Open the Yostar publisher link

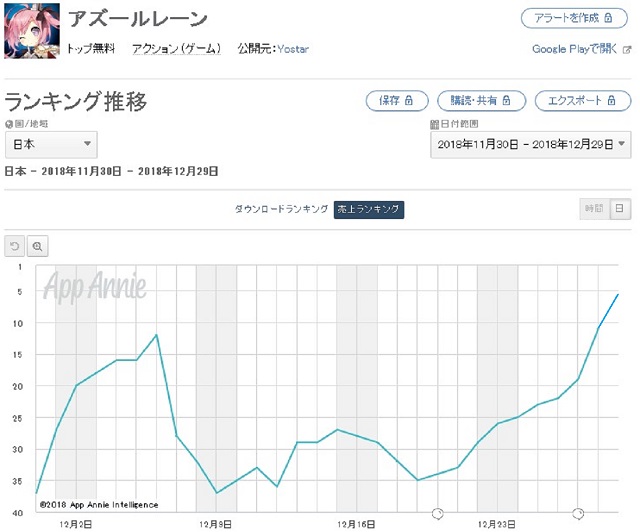(x=293, y=49)
